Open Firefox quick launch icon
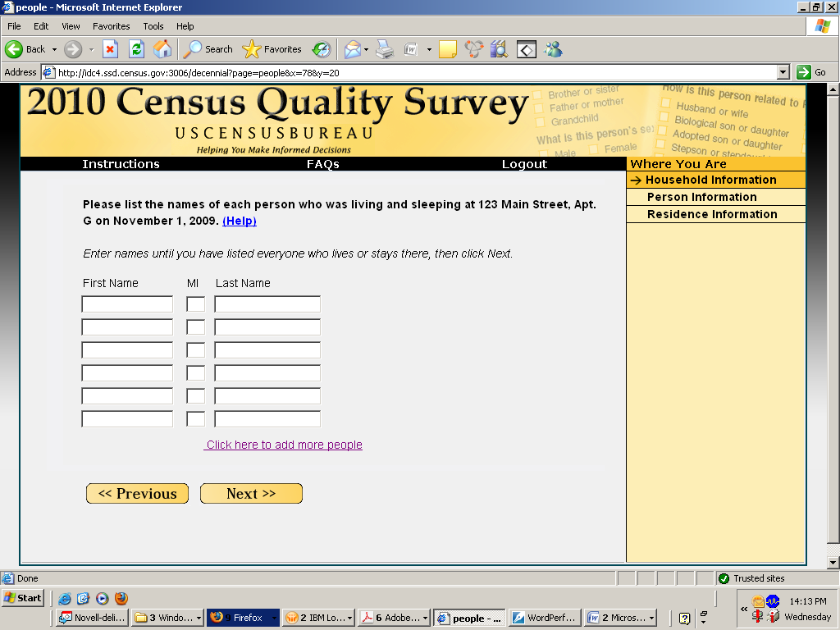The image size is (840, 630). point(121,598)
